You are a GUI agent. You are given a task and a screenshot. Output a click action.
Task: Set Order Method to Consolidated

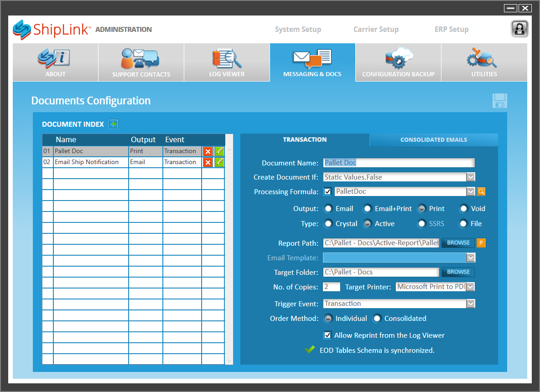click(x=377, y=318)
